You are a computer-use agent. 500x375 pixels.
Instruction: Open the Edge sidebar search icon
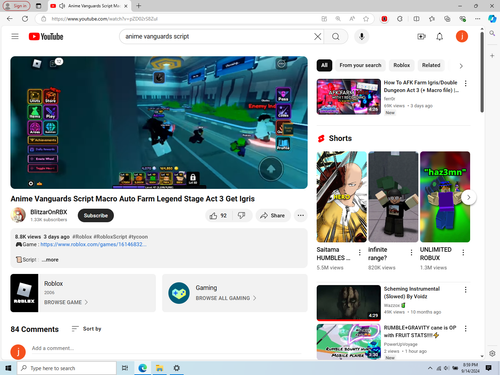pyautogui.click(x=492, y=33)
